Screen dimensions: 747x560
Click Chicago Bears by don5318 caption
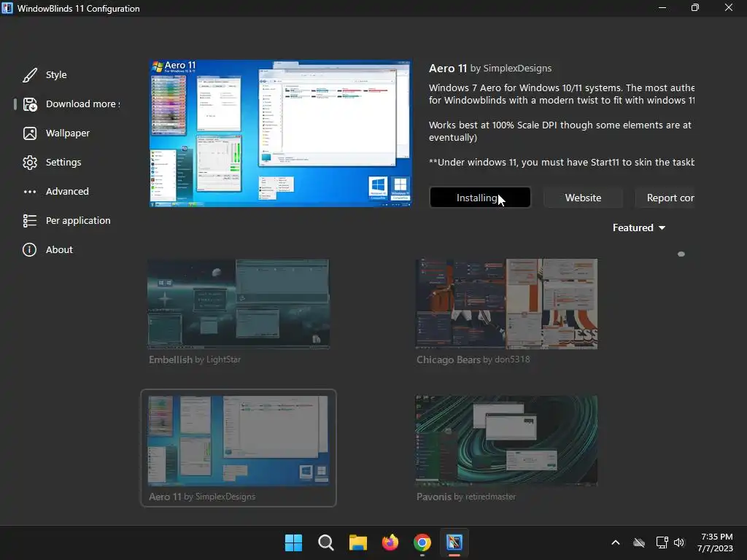473,359
